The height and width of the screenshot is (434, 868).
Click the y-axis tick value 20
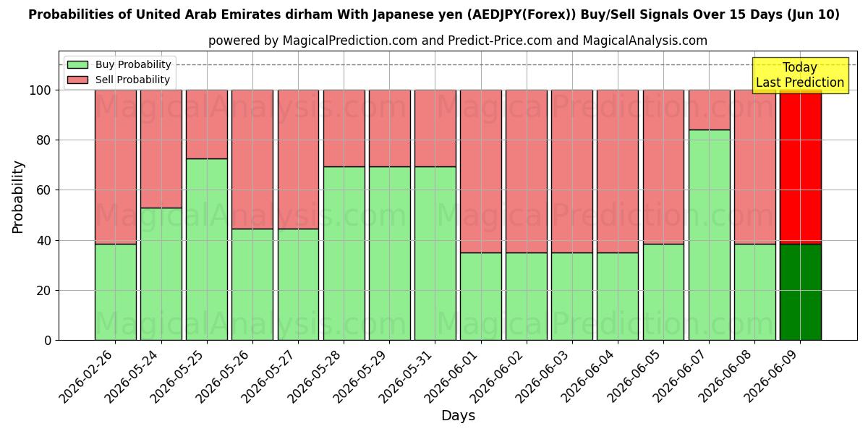tap(46, 290)
